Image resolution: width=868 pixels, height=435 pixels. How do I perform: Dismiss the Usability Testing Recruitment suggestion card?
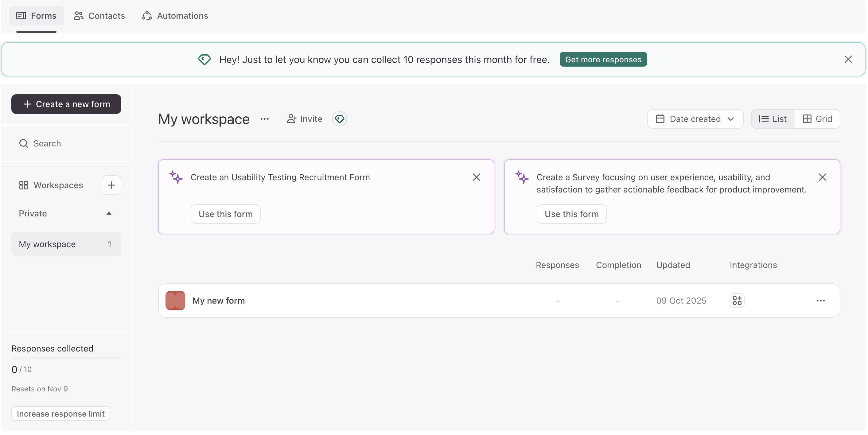click(x=476, y=177)
